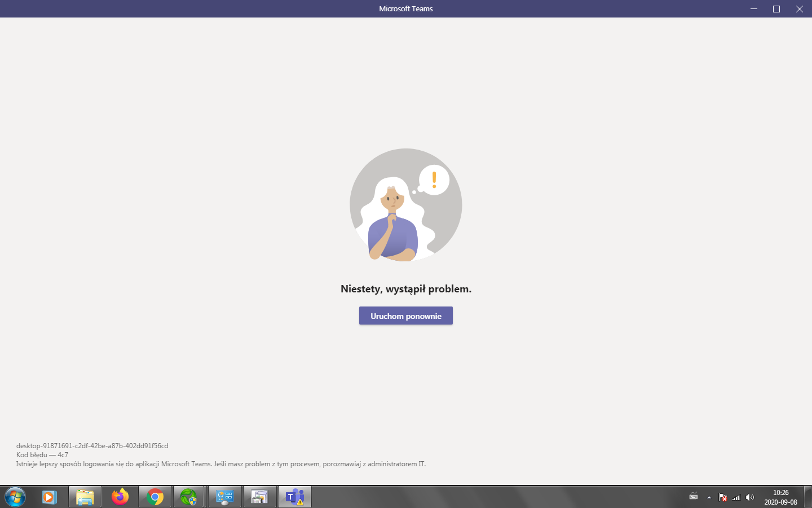Open the network signal tray icon

736,497
